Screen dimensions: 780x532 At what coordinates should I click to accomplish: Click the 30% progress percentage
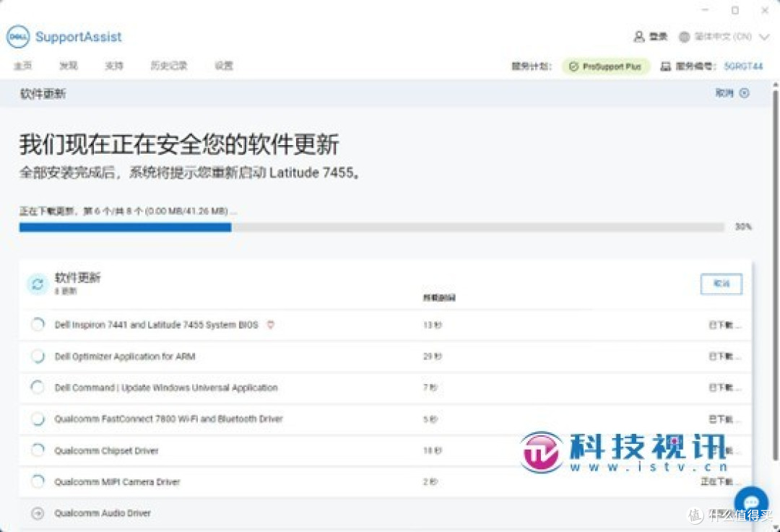pos(743,227)
